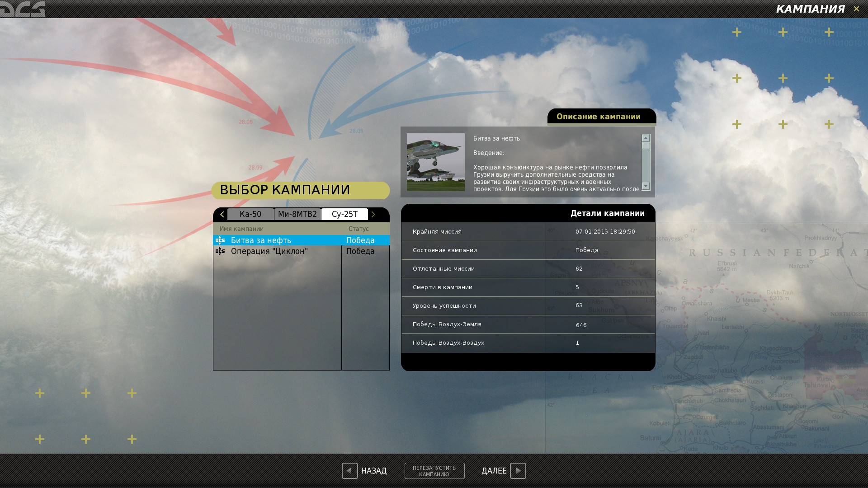The image size is (868, 488).
Task: Click the Состояние кампании row label
Action: click(x=445, y=250)
